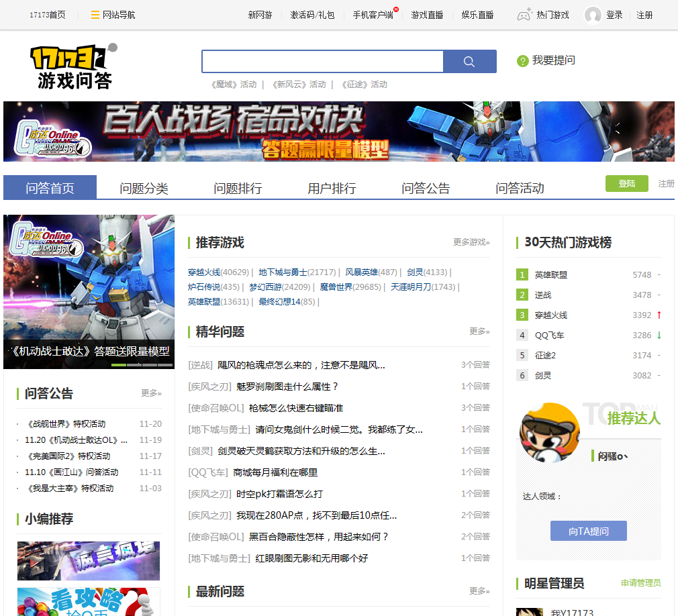Open the 网站导航 hamburger menu
The width and height of the screenshot is (678, 616).
click(x=113, y=15)
